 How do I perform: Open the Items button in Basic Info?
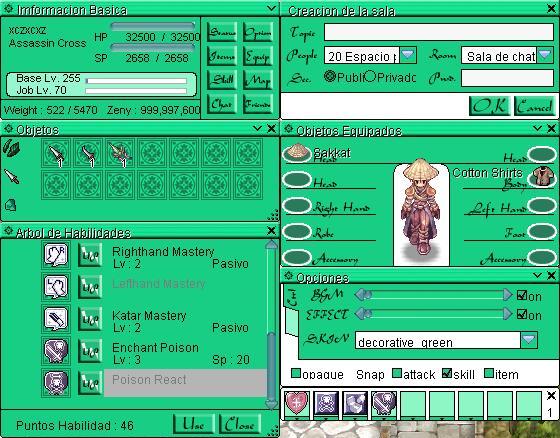pyautogui.click(x=222, y=56)
